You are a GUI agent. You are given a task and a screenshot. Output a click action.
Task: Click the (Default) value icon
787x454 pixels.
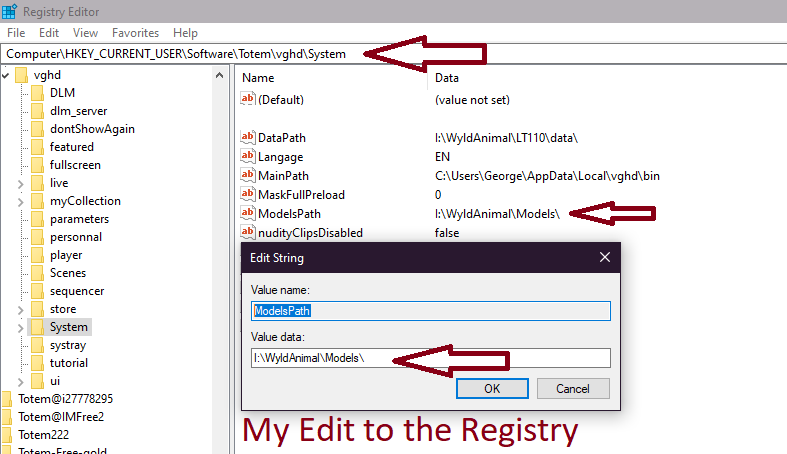249,100
